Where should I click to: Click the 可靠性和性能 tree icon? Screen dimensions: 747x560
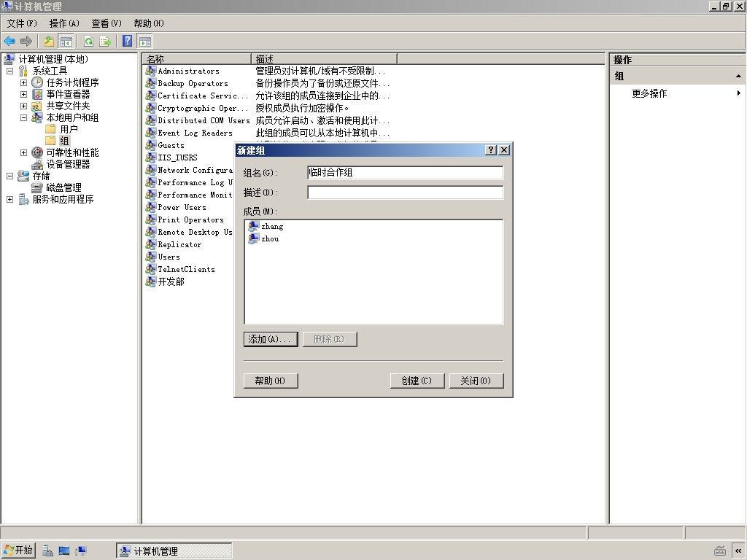click(x=37, y=152)
